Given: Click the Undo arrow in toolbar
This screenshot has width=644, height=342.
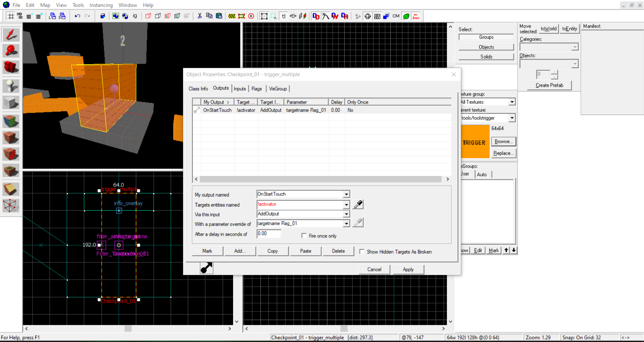Looking at the screenshot, I should 77,16.
